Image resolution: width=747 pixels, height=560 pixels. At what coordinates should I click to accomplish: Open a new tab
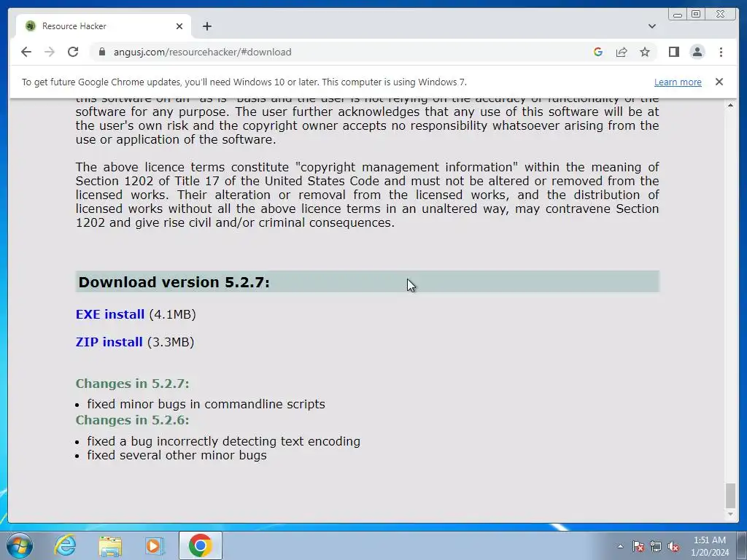tap(206, 26)
